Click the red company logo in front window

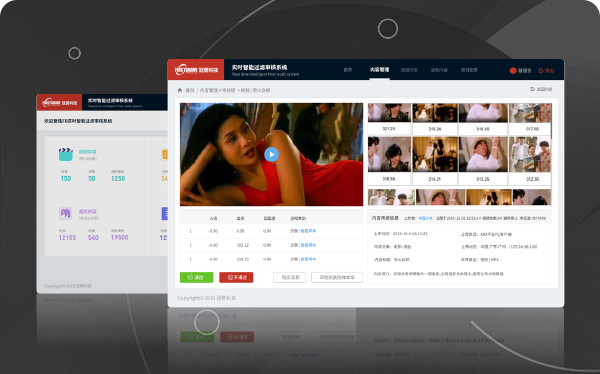coord(196,70)
